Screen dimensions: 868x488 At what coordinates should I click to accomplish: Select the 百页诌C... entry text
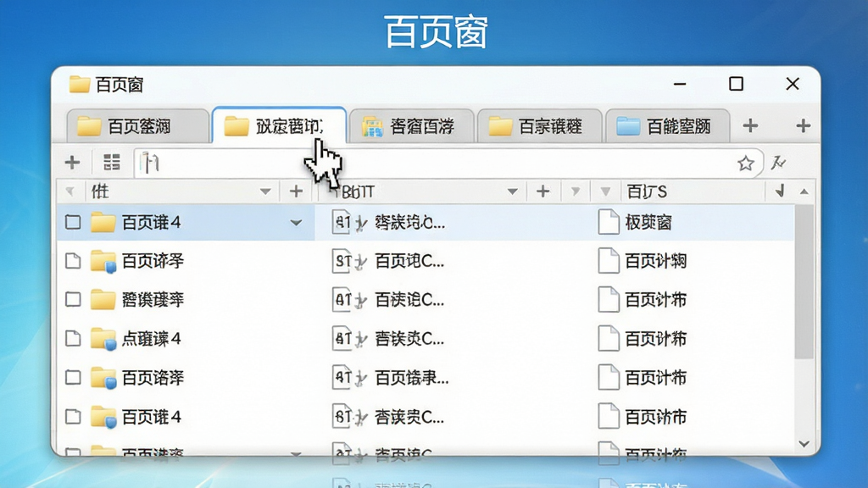coord(409,261)
